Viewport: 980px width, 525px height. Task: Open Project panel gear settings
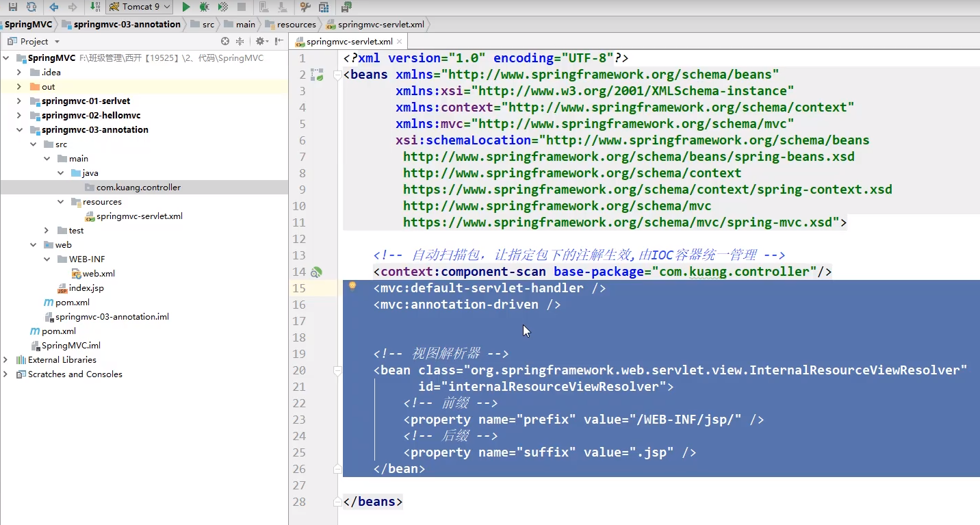coord(261,41)
